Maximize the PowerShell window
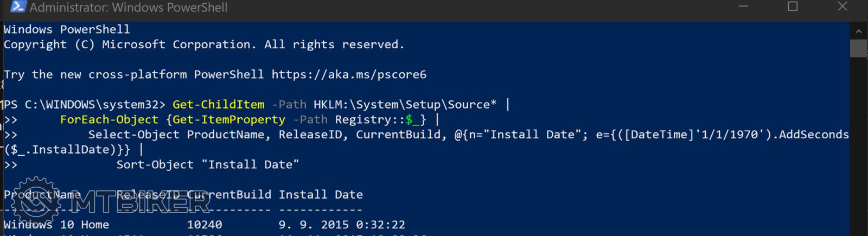The width and height of the screenshot is (868, 236). [x=793, y=7]
